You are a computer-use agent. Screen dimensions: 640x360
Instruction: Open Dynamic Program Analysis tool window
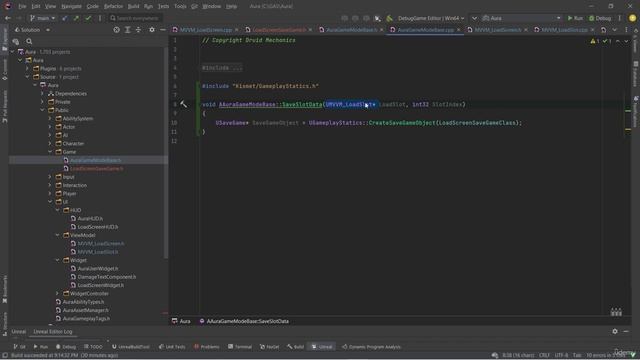(x=371, y=347)
